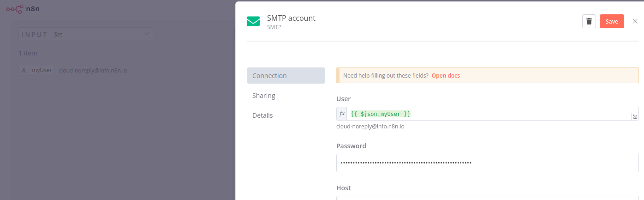Click the User expression input field
Viewport: 644px width, 200px height.
[489, 114]
